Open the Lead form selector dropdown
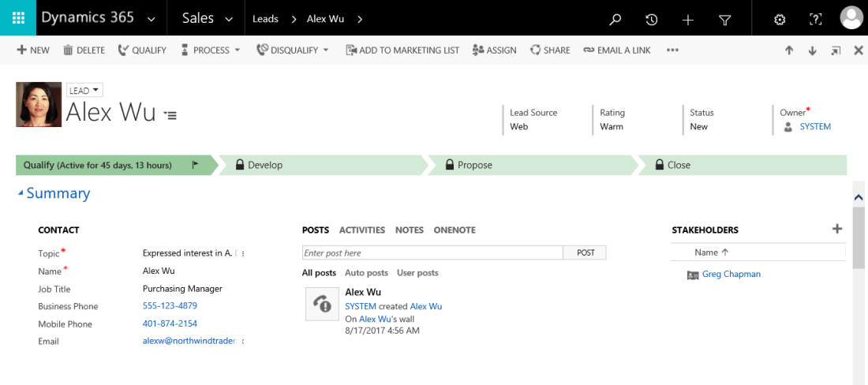 [84, 90]
